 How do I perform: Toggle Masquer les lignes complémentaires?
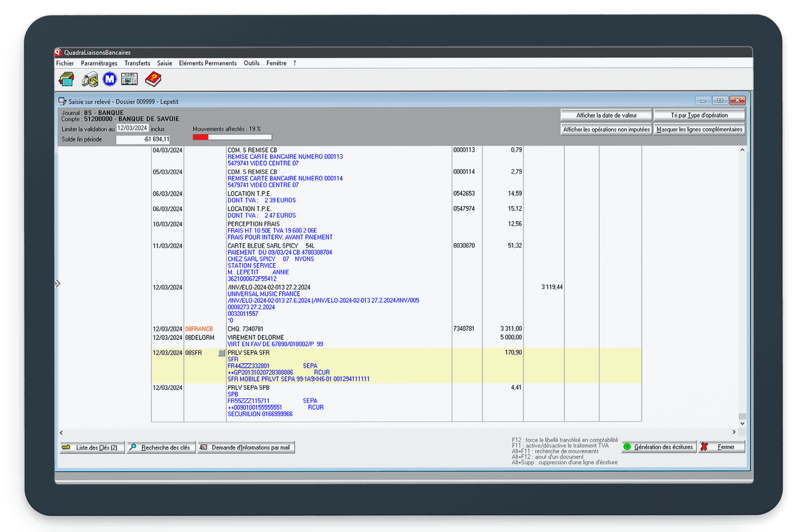[x=699, y=129]
